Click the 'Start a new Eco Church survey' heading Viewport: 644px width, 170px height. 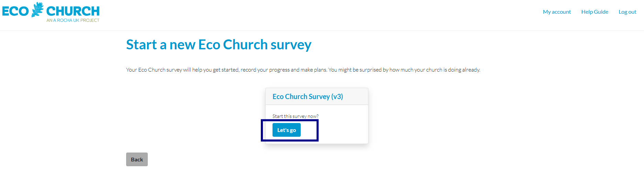(x=219, y=45)
